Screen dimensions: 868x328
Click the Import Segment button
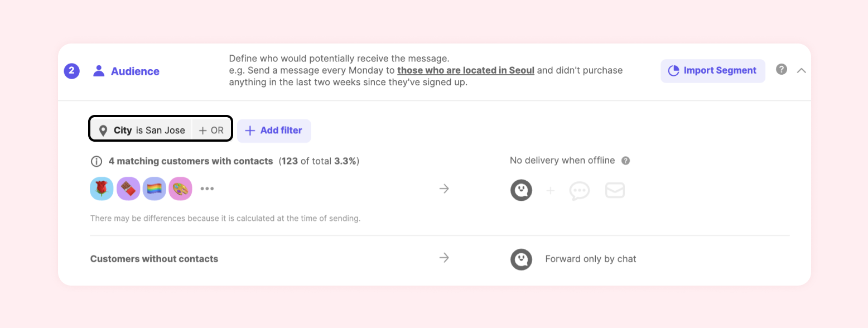[x=712, y=71]
